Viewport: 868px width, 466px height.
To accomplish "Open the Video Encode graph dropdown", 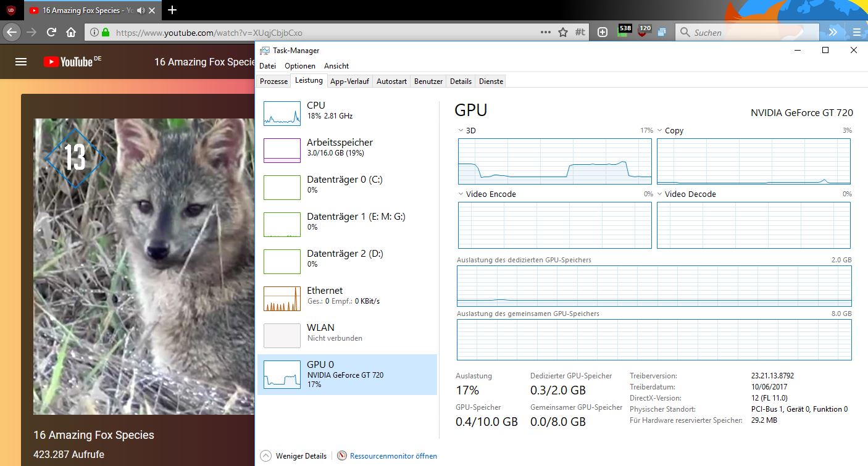I will [461, 194].
